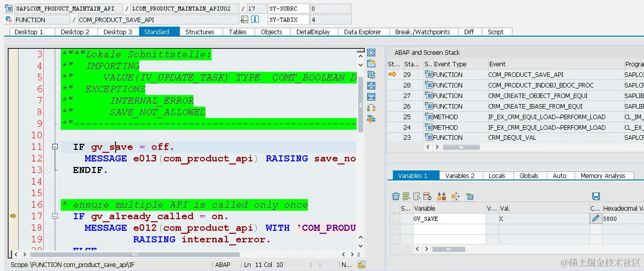Click the delete row icon in variables toolbar
The image size is (644, 271).
(427, 196)
